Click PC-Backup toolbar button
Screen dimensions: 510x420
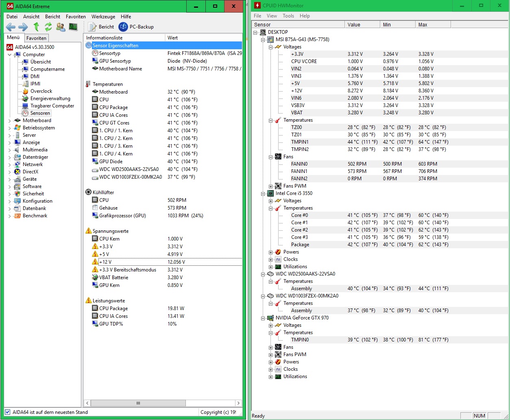[x=136, y=27]
